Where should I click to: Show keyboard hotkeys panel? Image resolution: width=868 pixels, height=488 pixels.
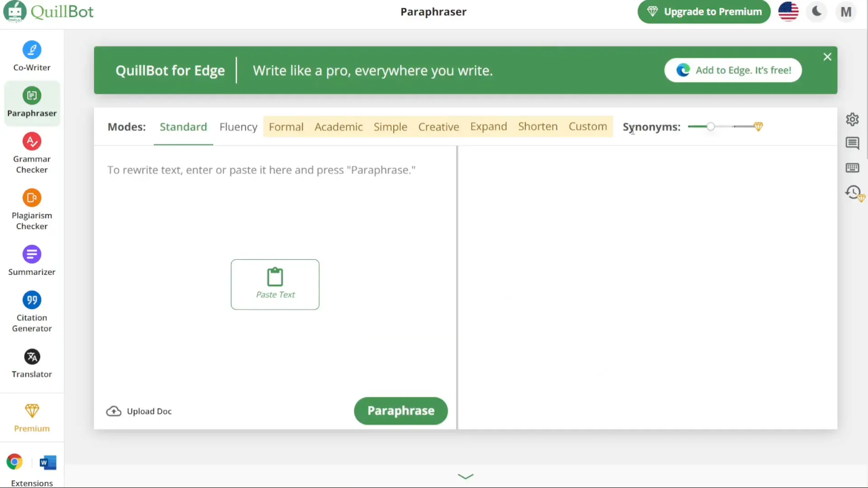pyautogui.click(x=852, y=168)
